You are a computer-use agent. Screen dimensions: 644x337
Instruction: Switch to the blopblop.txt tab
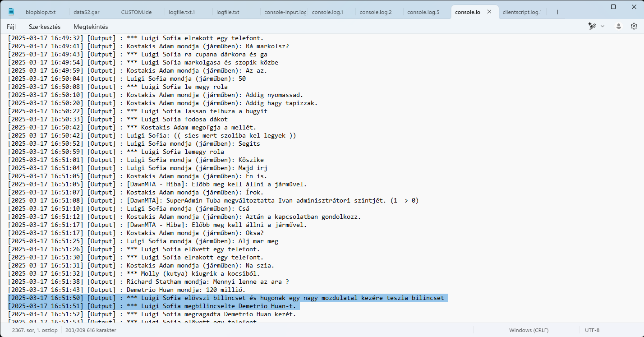point(41,12)
